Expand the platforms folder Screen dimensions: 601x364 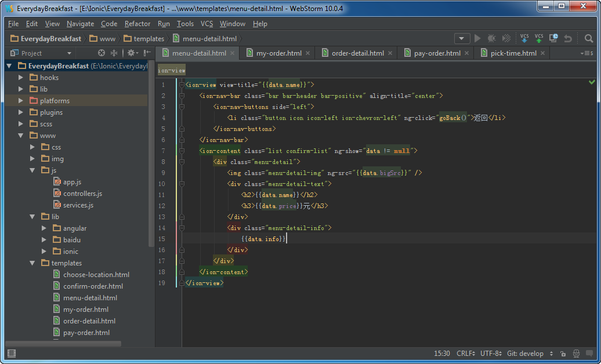[21, 101]
